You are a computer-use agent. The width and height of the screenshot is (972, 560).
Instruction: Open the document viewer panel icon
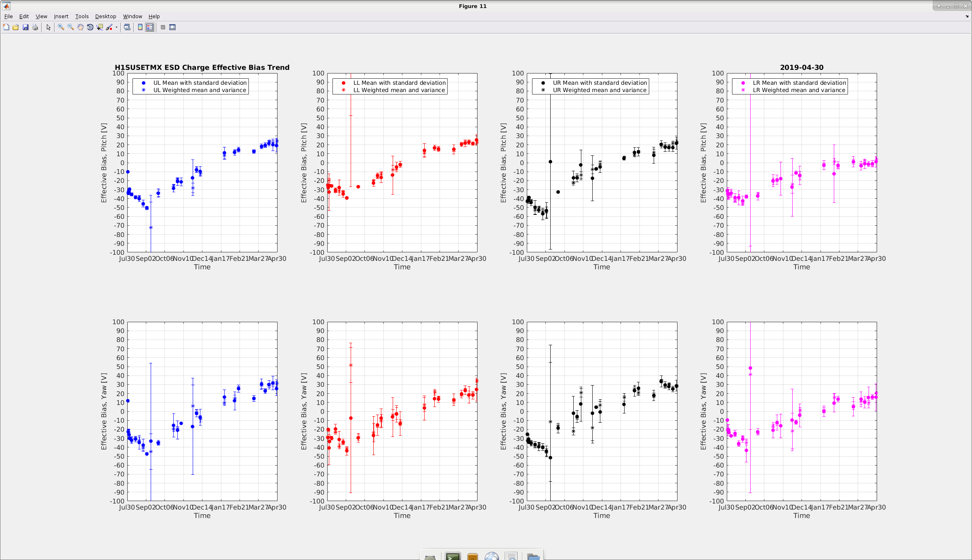(511, 556)
